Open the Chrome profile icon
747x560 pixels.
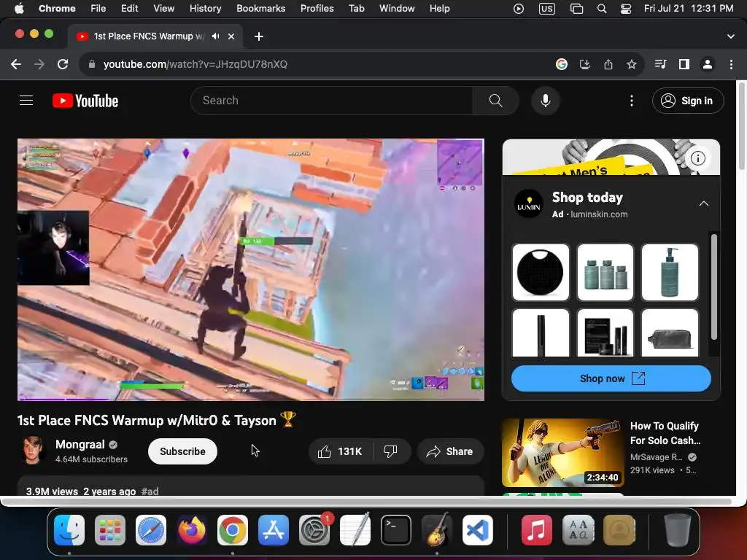click(708, 64)
